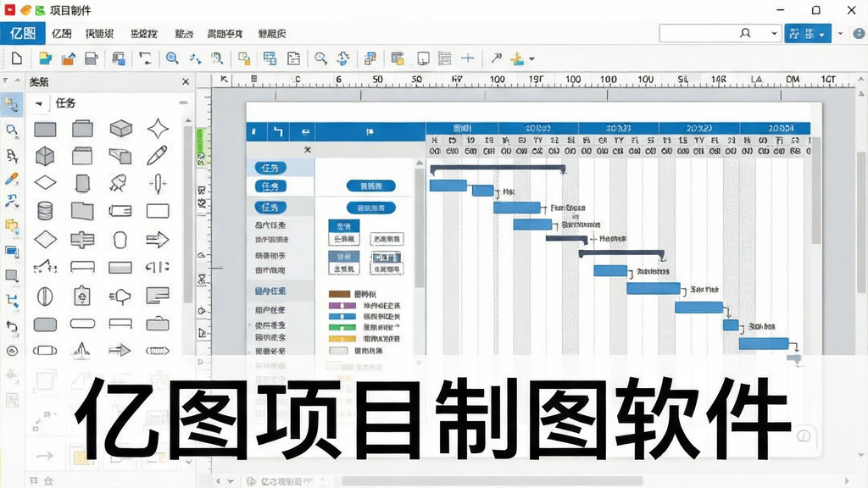
Task: Click the small arrow left of help icon
Action: click(x=840, y=34)
